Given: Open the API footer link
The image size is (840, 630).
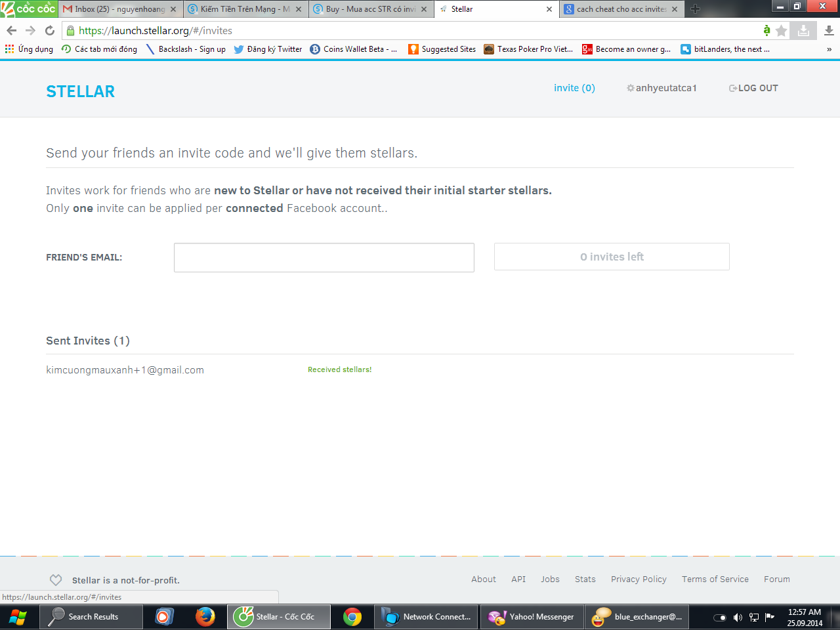Looking at the screenshot, I should tap(518, 579).
